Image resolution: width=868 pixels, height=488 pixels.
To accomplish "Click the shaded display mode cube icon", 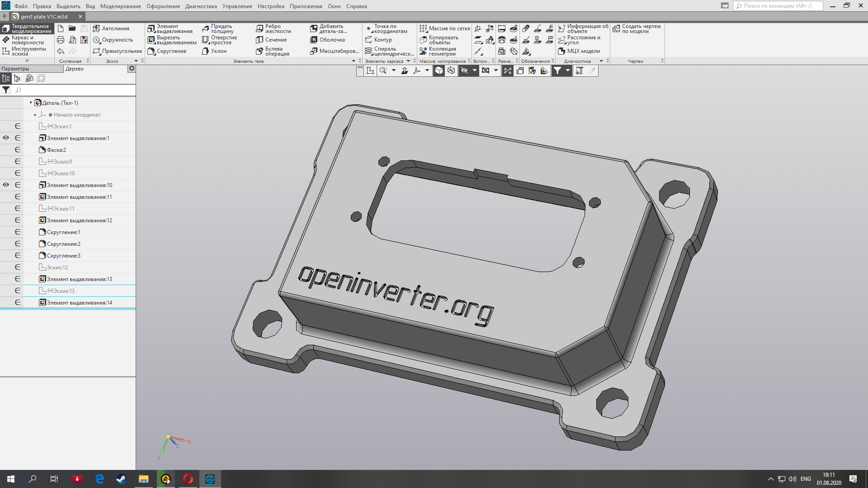I will point(439,70).
